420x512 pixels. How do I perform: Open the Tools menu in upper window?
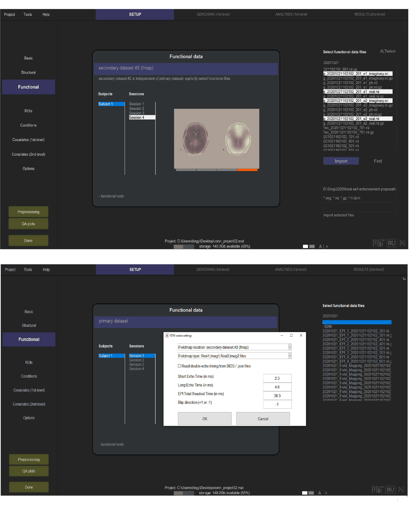(x=28, y=14)
